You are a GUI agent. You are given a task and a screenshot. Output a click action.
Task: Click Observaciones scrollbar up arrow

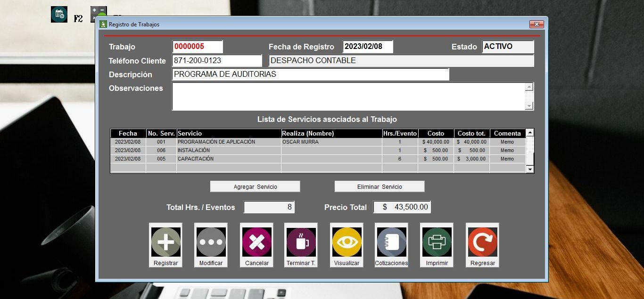point(529,87)
